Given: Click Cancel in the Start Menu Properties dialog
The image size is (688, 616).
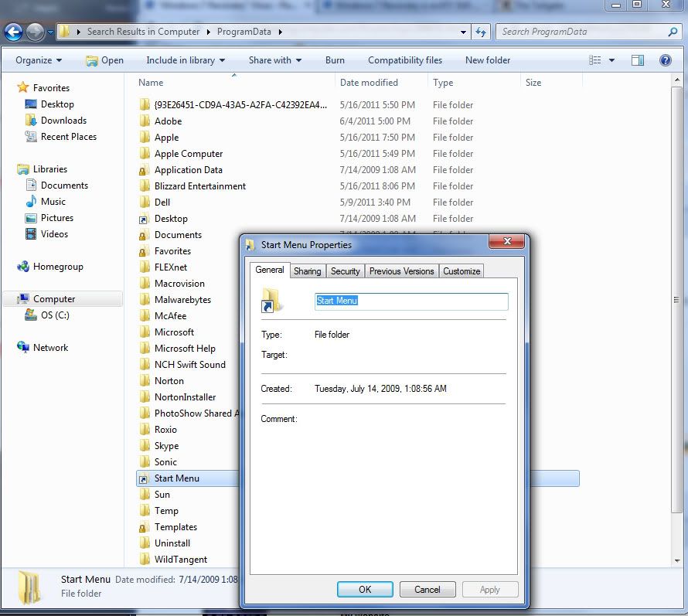Looking at the screenshot, I should (427, 589).
